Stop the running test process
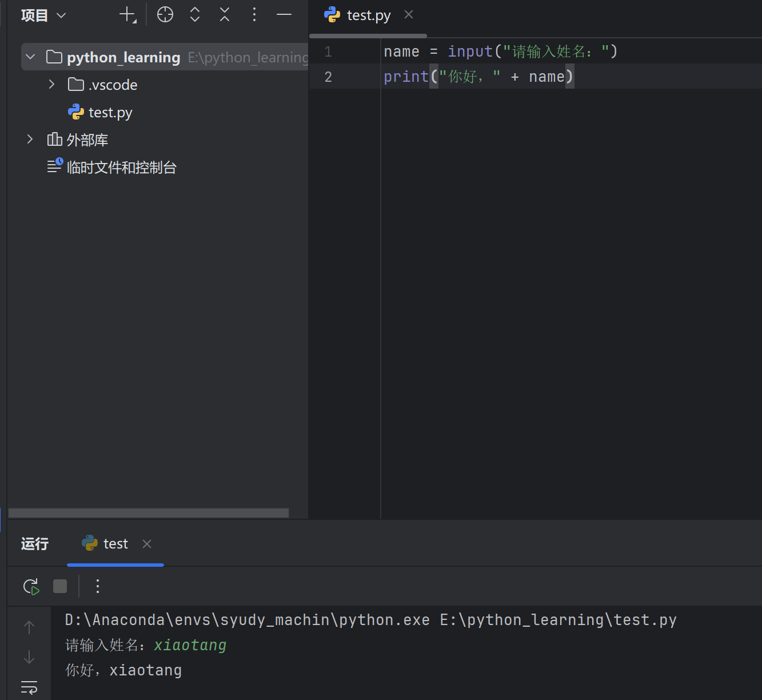Viewport: 762px width, 700px height. pos(60,586)
